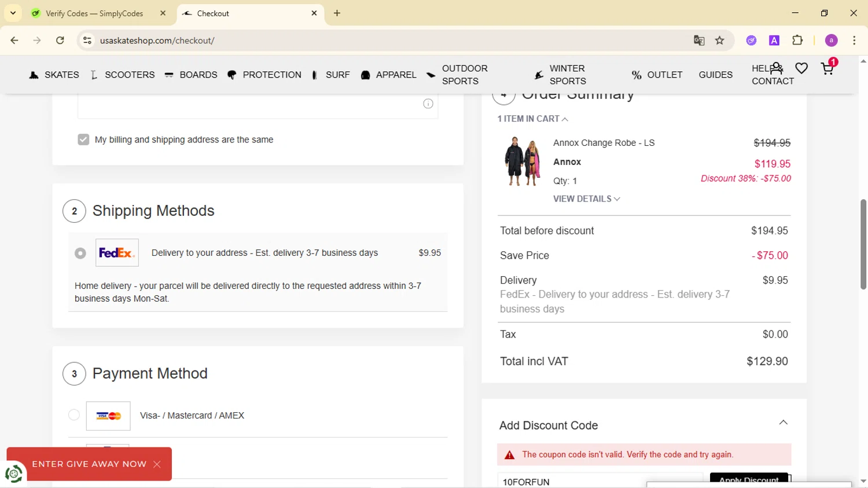This screenshot has height=488, width=868.
Task: Click the info icon in address field
Action: point(428,104)
